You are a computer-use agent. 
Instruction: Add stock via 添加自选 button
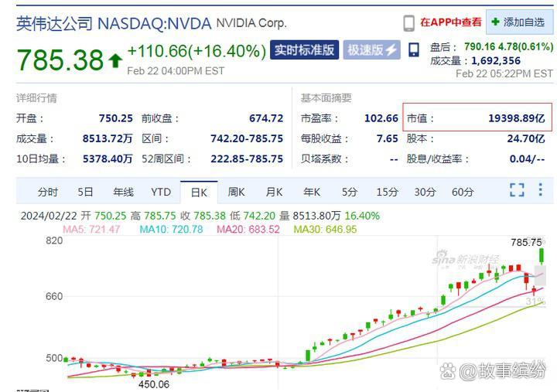(519, 22)
